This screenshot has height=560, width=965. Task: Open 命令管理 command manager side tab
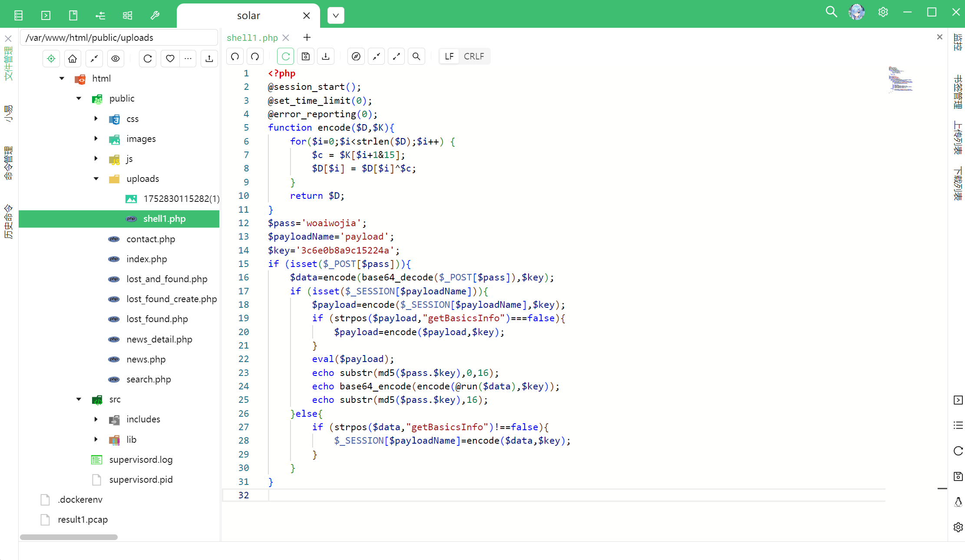8,163
